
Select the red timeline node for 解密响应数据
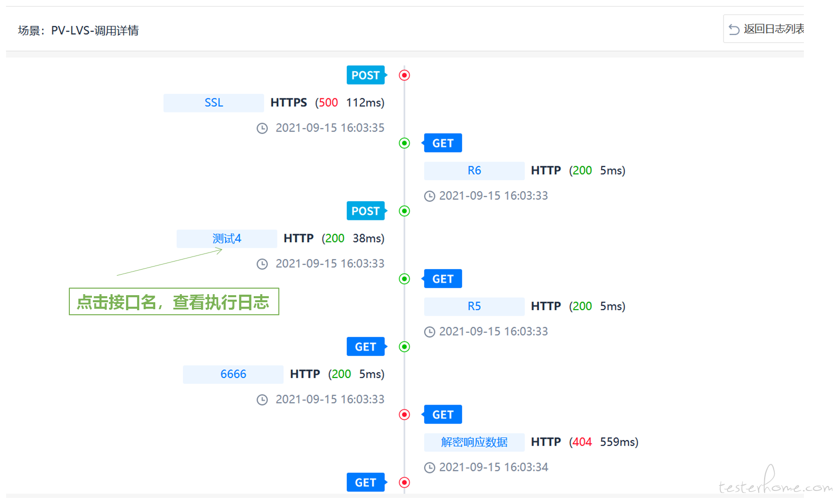(x=404, y=415)
